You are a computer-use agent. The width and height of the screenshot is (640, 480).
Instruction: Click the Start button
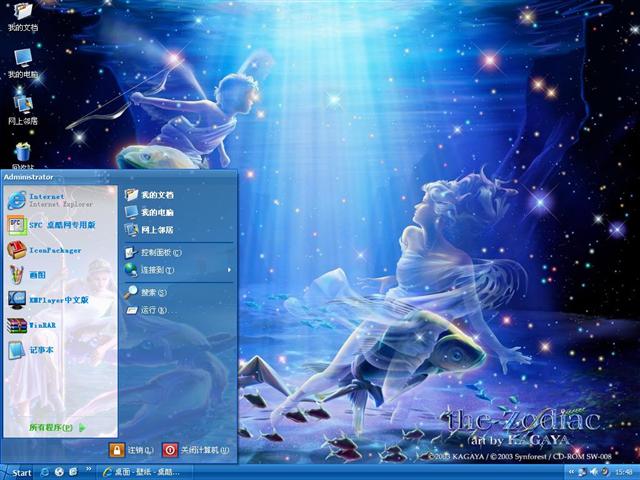click(x=17, y=472)
